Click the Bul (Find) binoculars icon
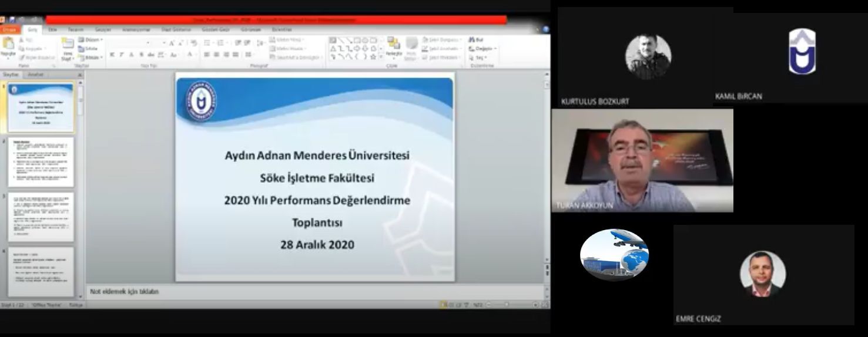The height and width of the screenshot is (337, 868). [472, 40]
